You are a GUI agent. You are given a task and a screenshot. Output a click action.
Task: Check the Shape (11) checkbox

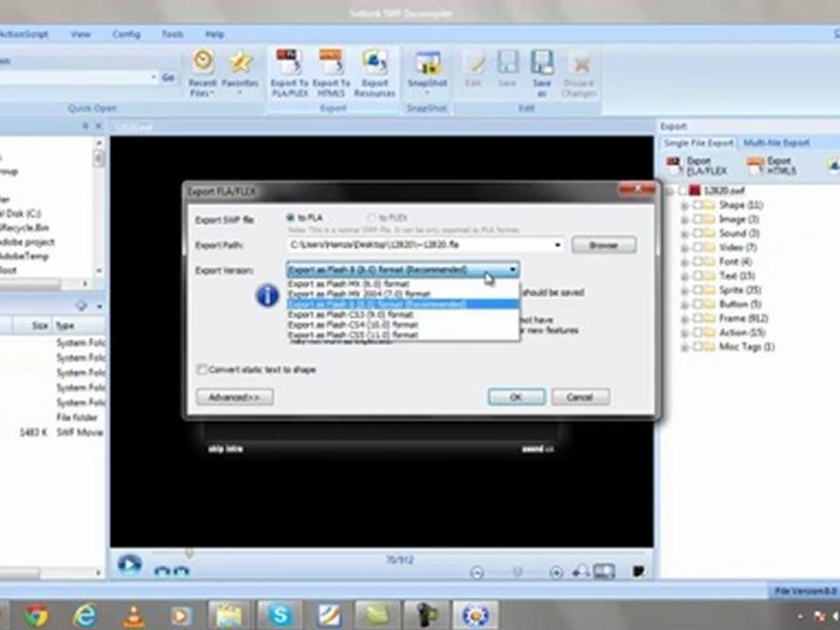click(x=697, y=205)
